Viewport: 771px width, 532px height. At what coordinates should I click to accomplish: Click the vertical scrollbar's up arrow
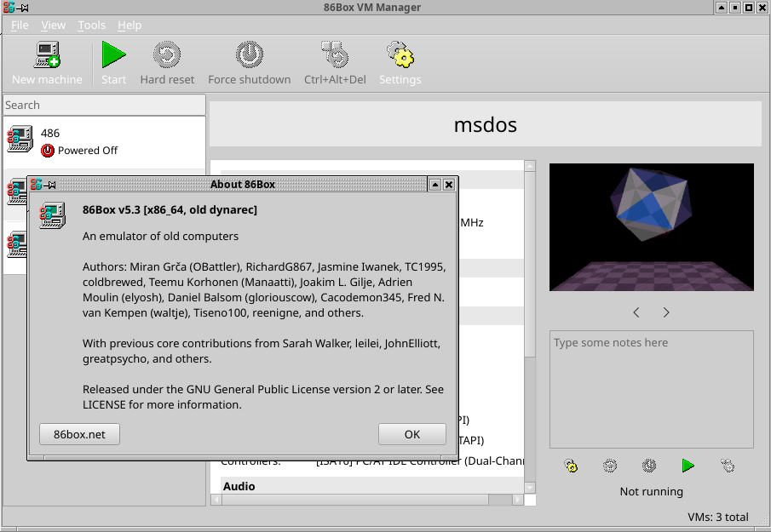[x=530, y=166]
